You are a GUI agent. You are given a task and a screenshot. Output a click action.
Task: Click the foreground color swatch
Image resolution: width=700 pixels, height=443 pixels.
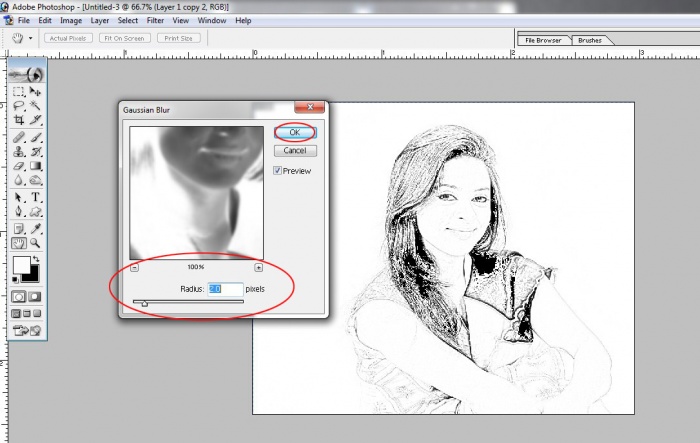pyautogui.click(x=21, y=264)
